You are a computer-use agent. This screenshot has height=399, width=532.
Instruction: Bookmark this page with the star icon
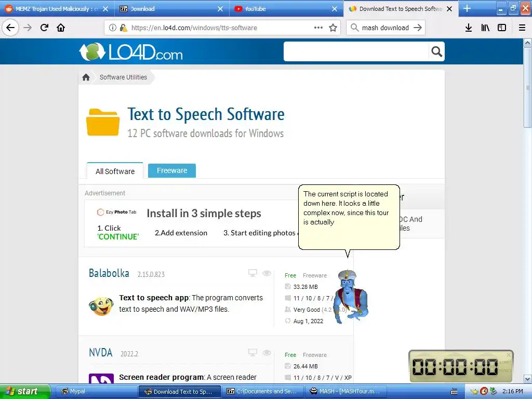(x=333, y=28)
